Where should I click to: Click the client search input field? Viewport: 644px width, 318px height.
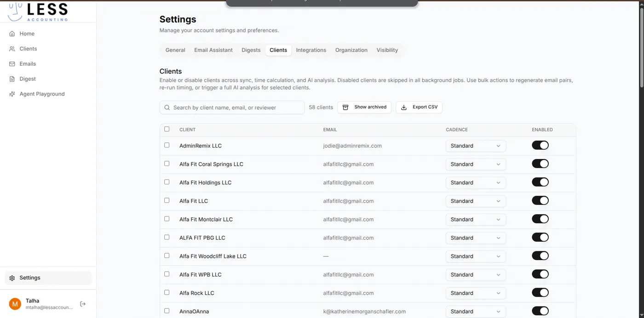pyautogui.click(x=232, y=108)
